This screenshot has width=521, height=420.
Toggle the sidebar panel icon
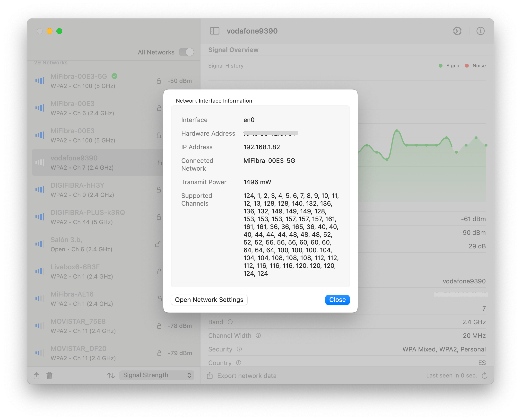(x=214, y=31)
